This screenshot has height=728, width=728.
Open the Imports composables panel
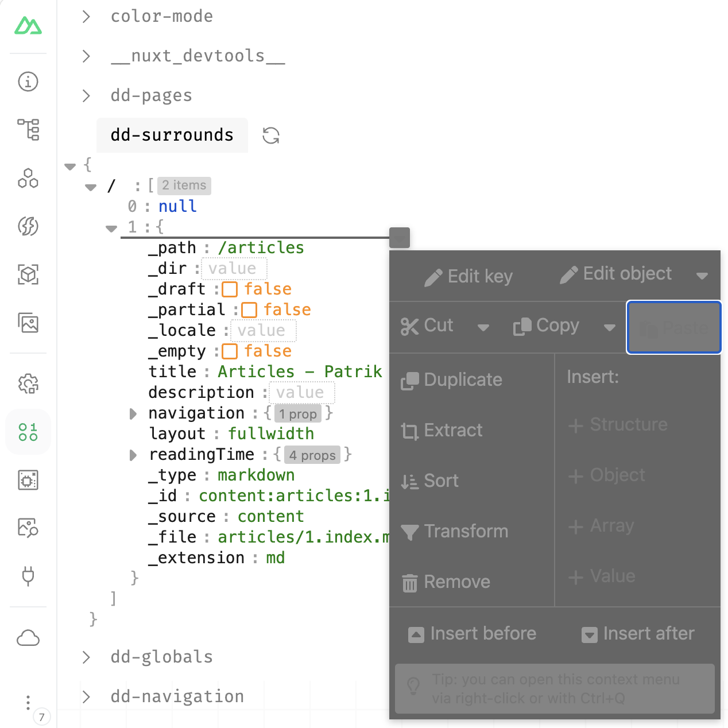coord(28,227)
